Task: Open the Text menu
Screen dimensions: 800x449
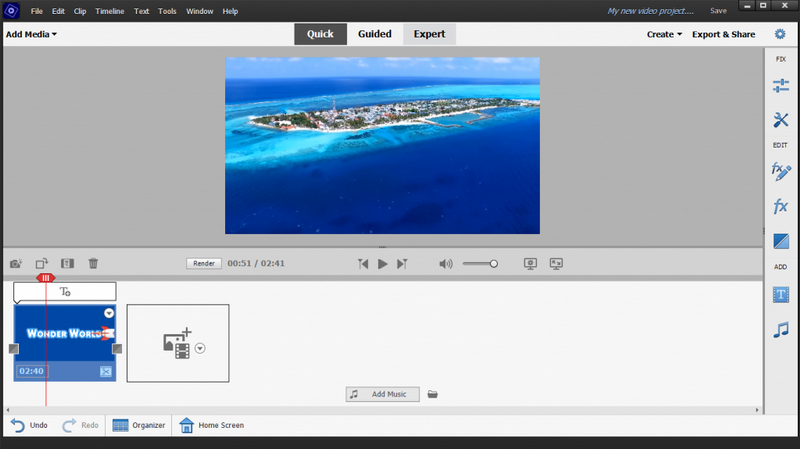Action: 141,11
